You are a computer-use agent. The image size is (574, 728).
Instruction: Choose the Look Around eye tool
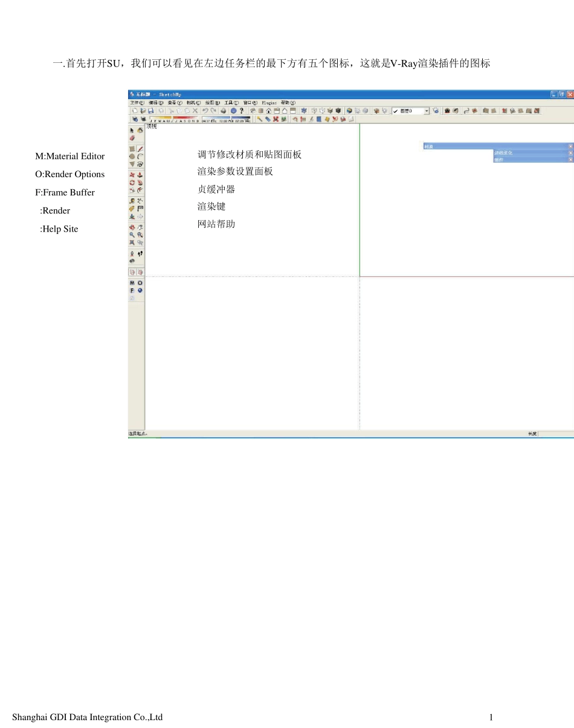point(132,261)
